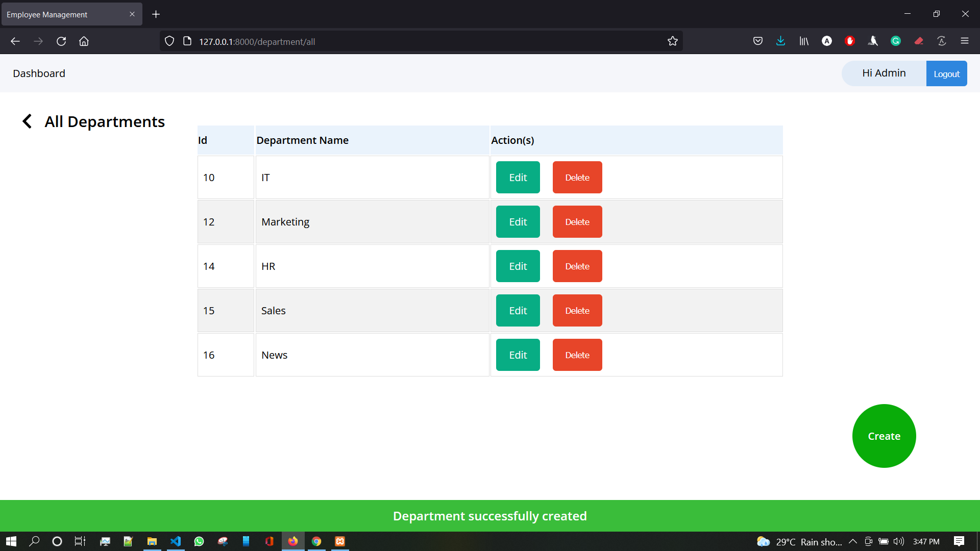Open the Downloads panel in Firefox
This screenshot has width=980, height=551.
[780, 41]
